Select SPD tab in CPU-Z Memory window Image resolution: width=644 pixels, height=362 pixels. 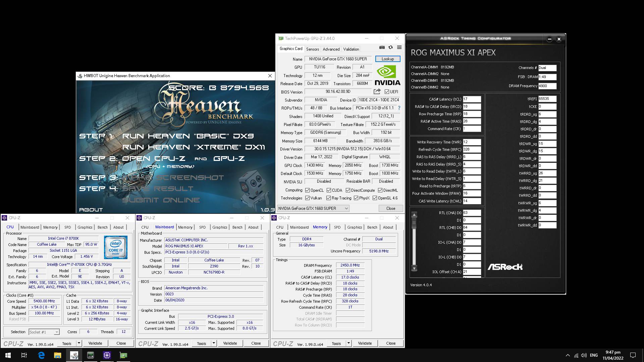point(337,227)
